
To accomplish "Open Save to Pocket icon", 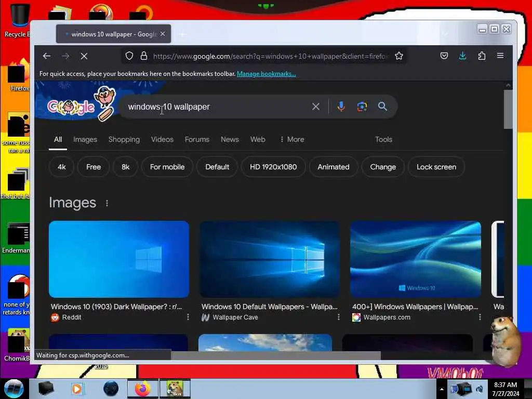I will (x=444, y=56).
